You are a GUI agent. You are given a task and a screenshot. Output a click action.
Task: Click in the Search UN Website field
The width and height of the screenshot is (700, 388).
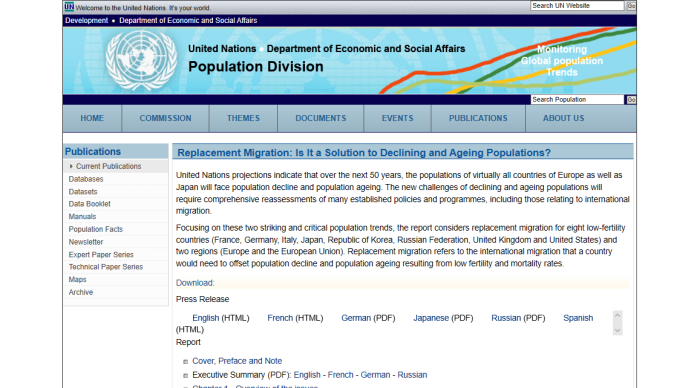[x=577, y=6]
